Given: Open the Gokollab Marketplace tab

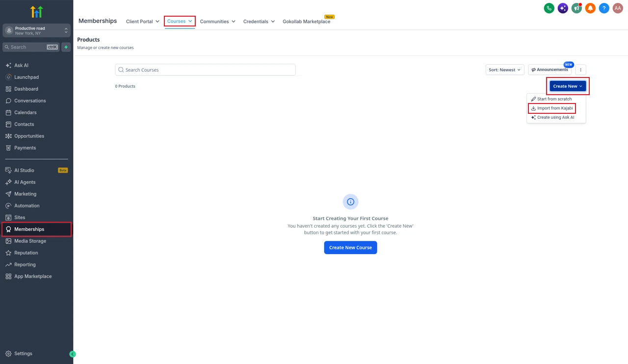Looking at the screenshot, I should click(307, 22).
